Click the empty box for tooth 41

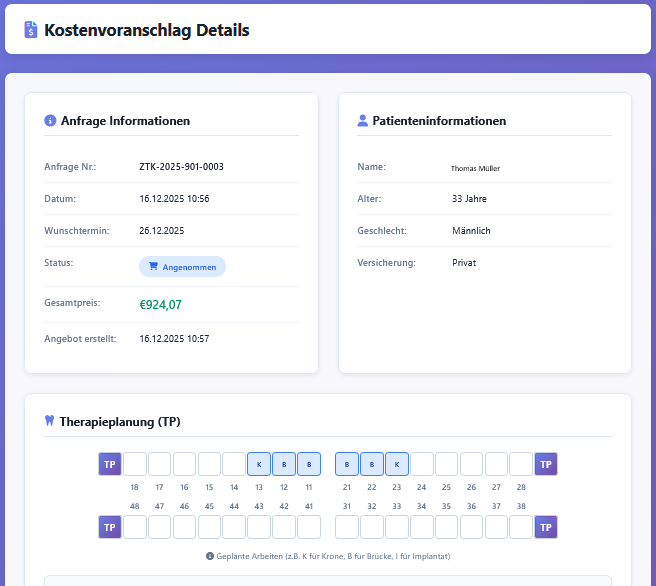click(x=309, y=527)
